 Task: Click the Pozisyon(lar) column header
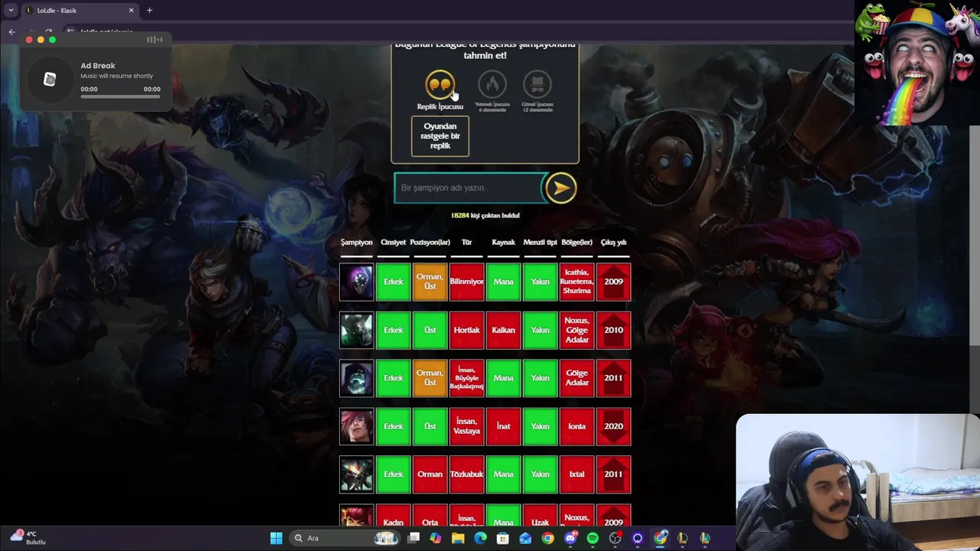430,243
